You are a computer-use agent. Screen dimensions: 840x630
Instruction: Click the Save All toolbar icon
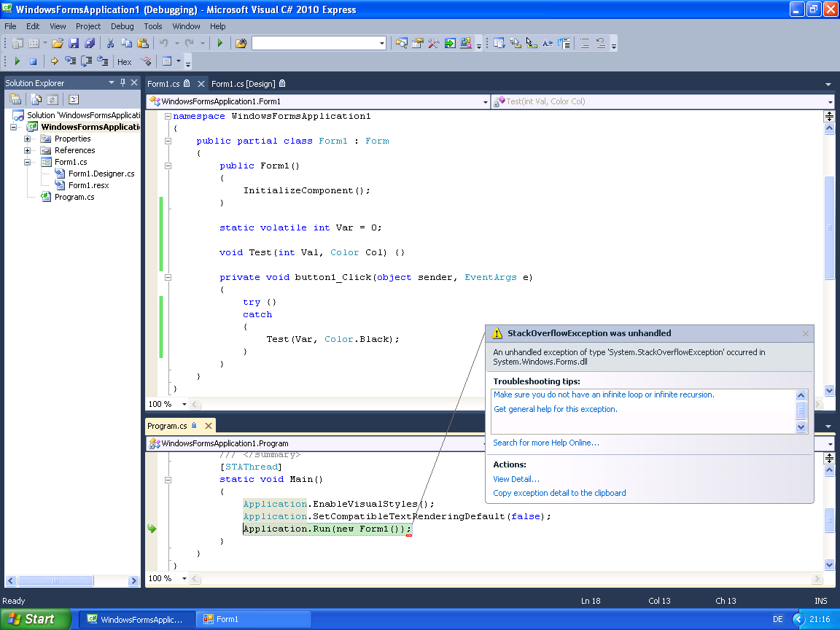click(90, 44)
